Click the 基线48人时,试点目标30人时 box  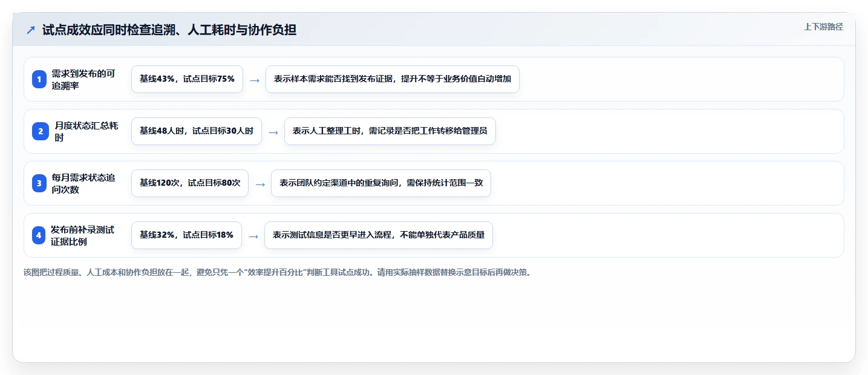197,131
